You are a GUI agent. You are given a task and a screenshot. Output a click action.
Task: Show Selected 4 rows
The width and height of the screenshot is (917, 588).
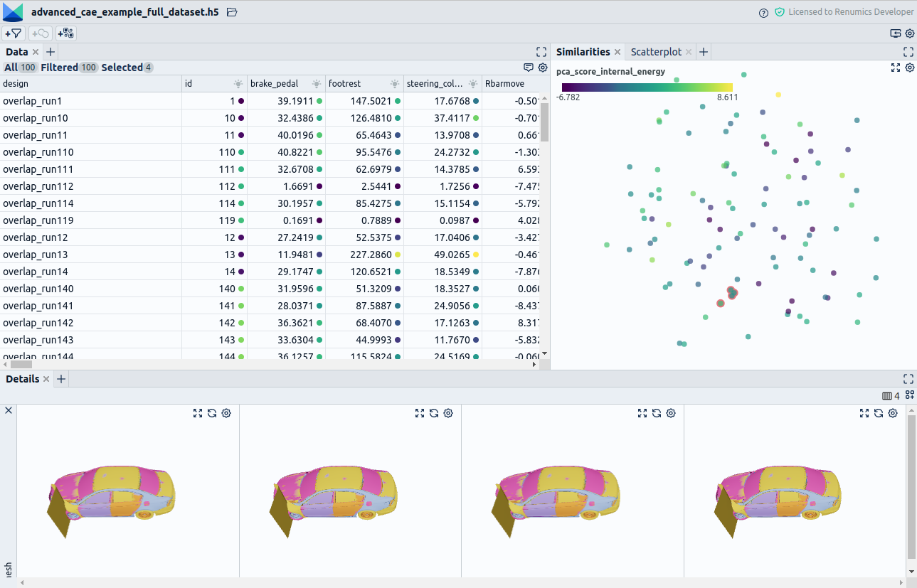(127, 68)
